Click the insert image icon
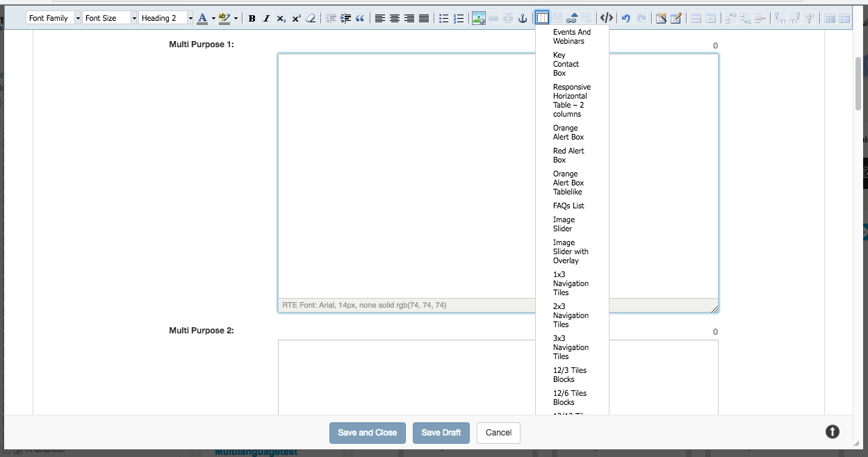The width and height of the screenshot is (868, 457). coord(478,18)
